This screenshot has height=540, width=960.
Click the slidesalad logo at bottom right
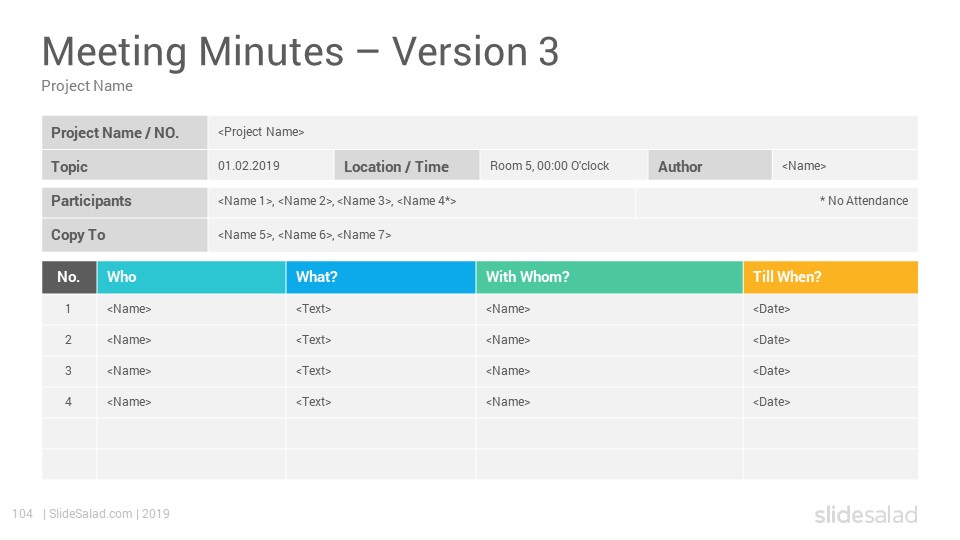pos(866,514)
